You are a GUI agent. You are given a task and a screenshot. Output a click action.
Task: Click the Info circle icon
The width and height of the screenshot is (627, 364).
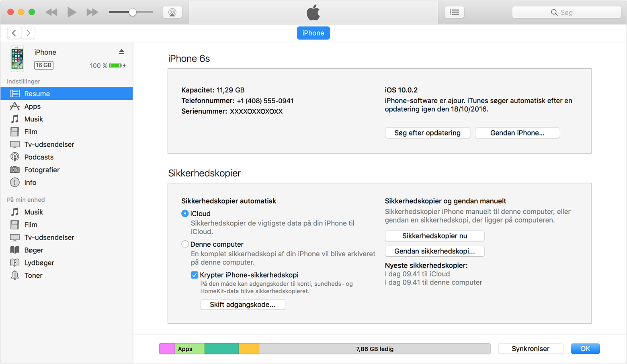point(15,182)
